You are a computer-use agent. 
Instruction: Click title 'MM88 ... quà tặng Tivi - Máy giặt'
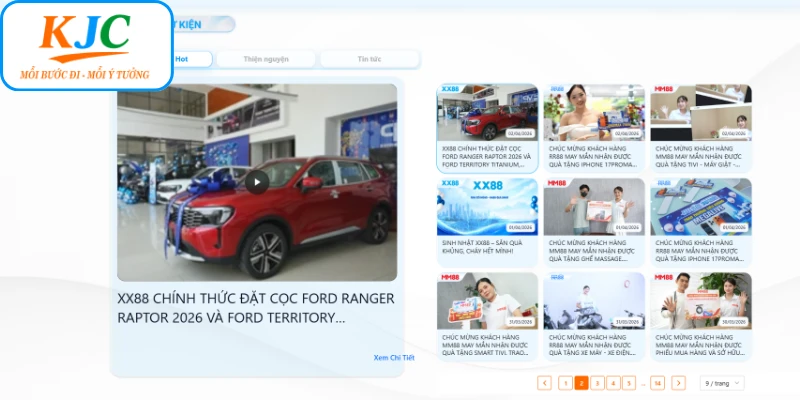tap(698, 157)
